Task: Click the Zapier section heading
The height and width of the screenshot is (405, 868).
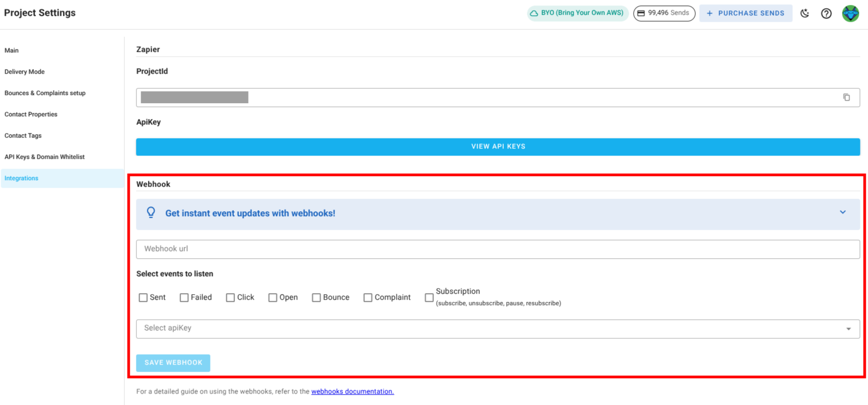Action: click(x=148, y=49)
